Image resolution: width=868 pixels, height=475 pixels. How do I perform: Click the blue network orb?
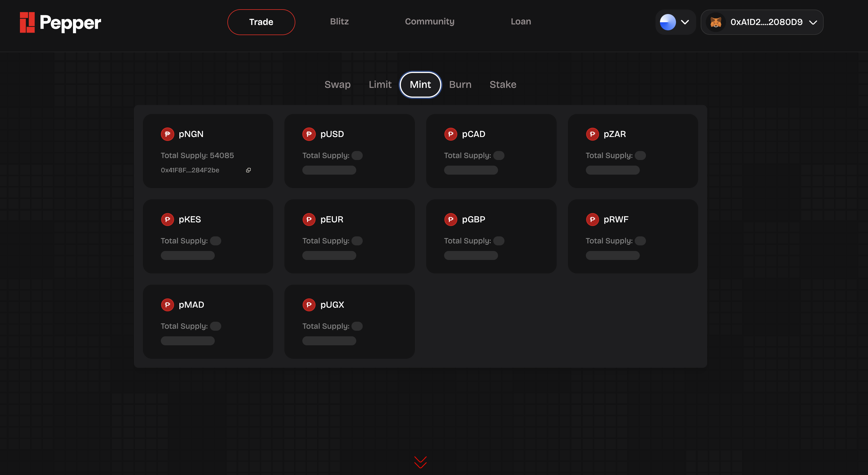668,22
